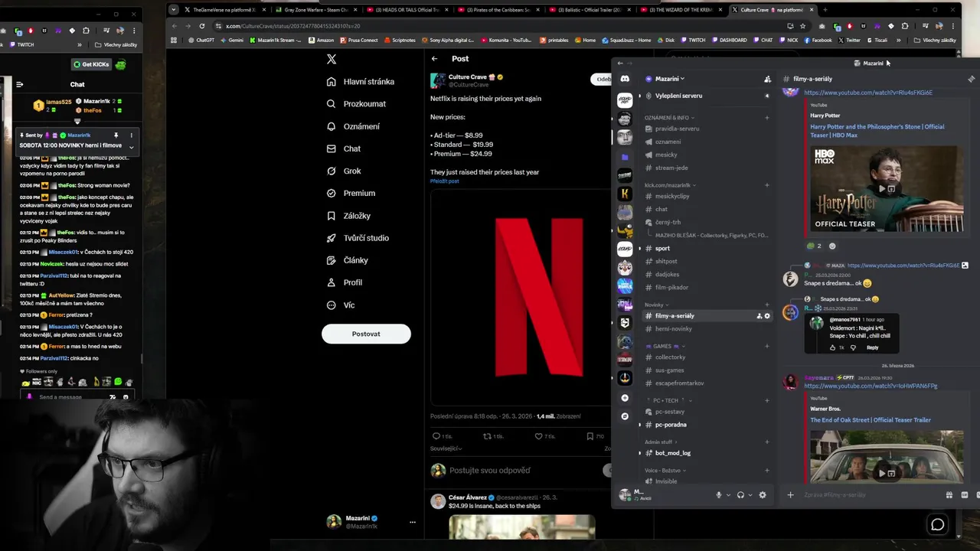Open Discord gift icon in message bar

949,495
